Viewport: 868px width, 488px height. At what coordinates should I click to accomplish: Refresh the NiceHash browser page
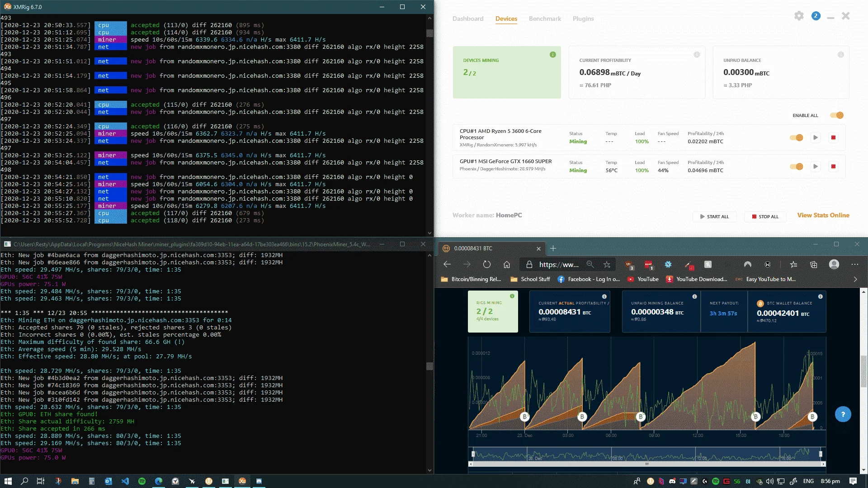(x=486, y=264)
